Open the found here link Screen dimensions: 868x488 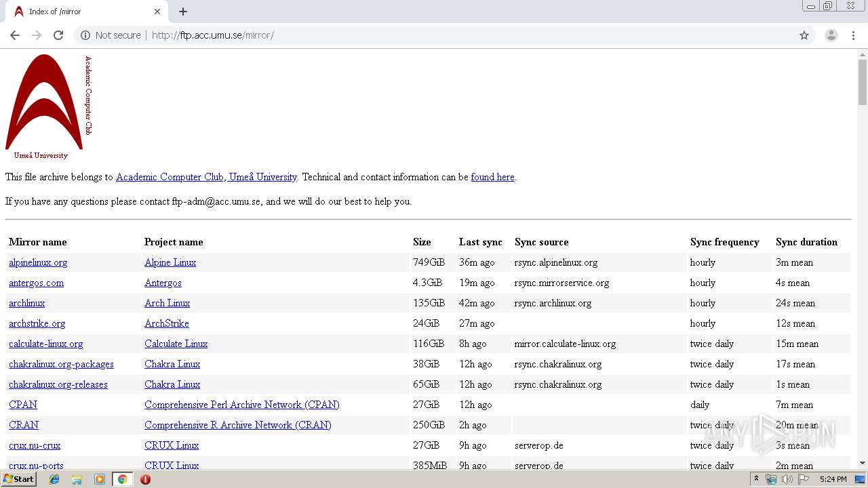tap(492, 177)
